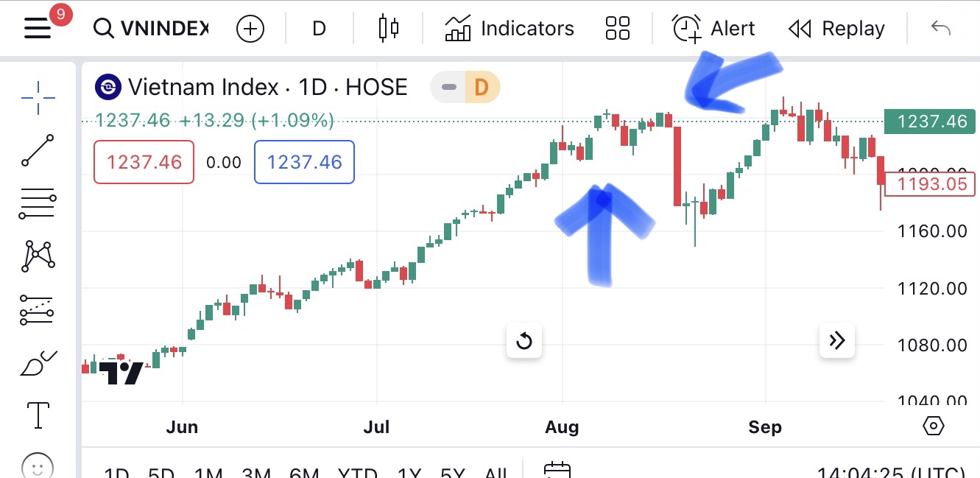Start bar Replay mode
Image resolution: width=980 pixels, height=478 pixels.
tap(836, 29)
